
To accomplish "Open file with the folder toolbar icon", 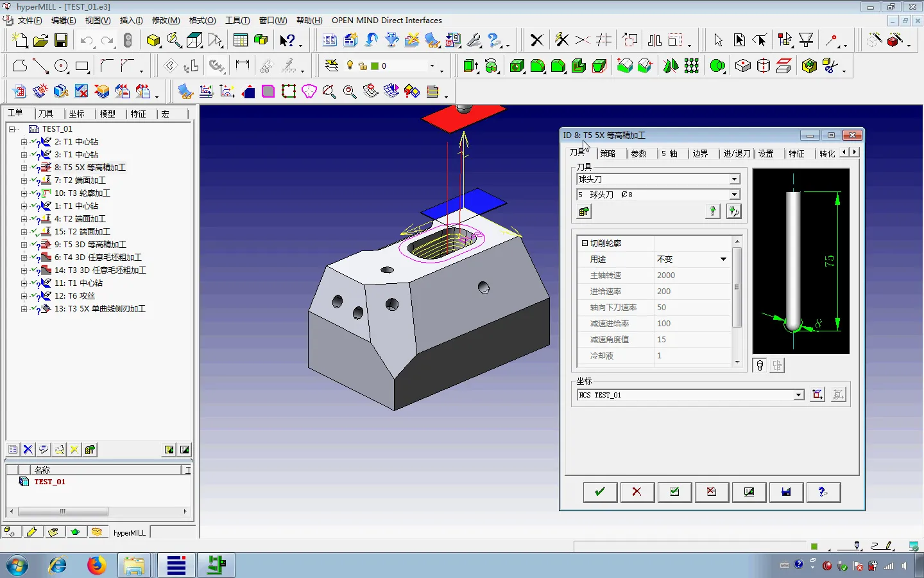I will [x=40, y=41].
